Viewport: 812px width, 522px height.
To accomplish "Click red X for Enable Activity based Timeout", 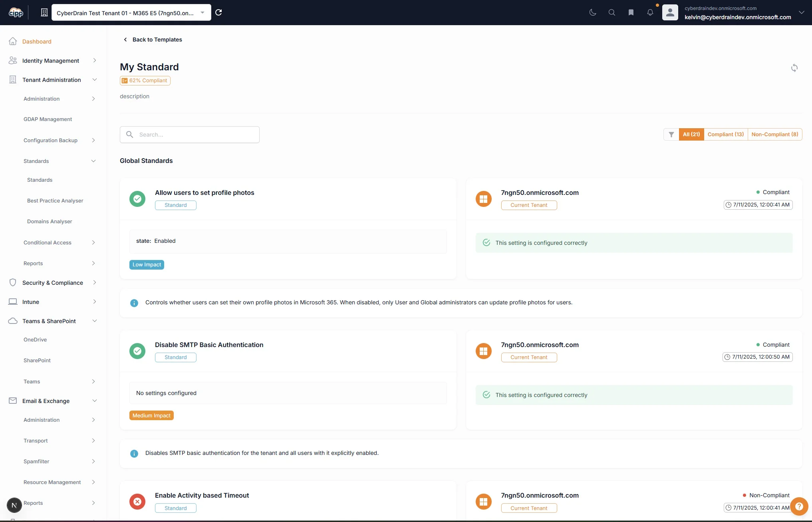I will coord(137,502).
